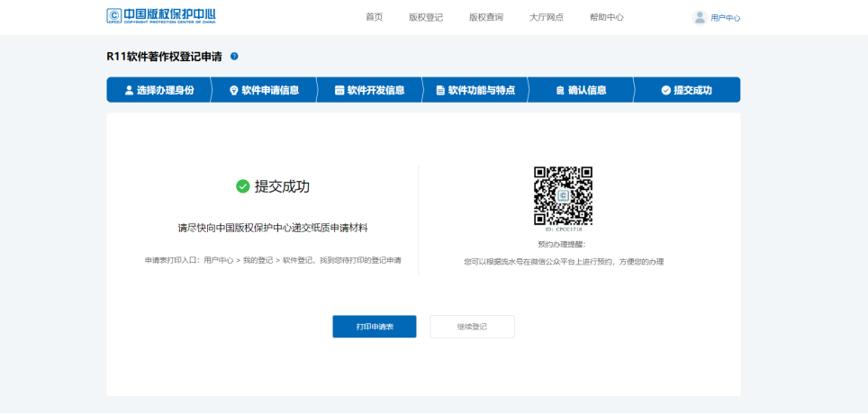This screenshot has width=868, height=414.
Task: Click the person icon in 选择办理身份 step
Action: 129,90
